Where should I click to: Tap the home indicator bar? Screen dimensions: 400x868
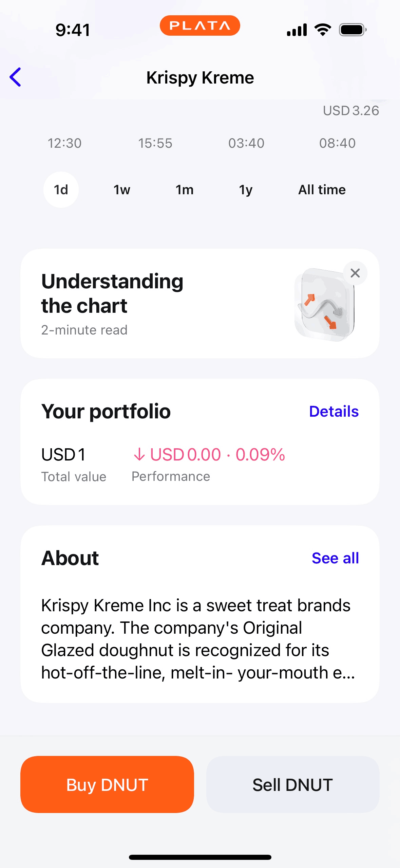pyautogui.click(x=200, y=857)
